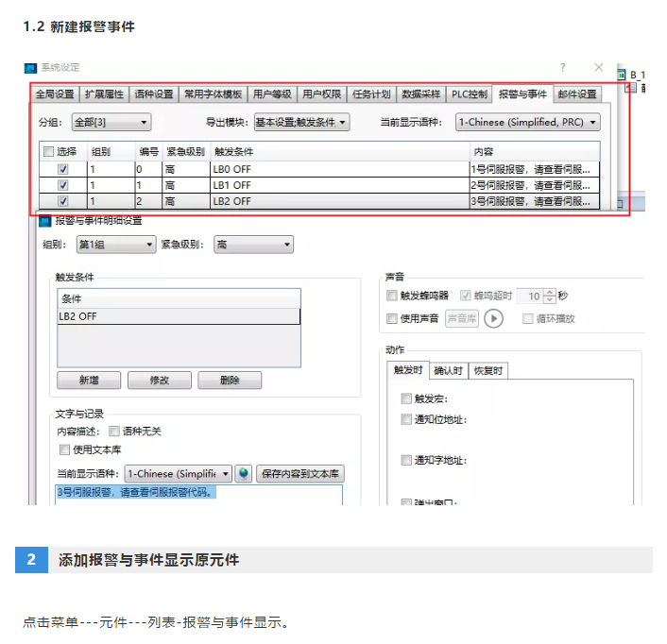Select the 确认时 action tab

click(449, 370)
